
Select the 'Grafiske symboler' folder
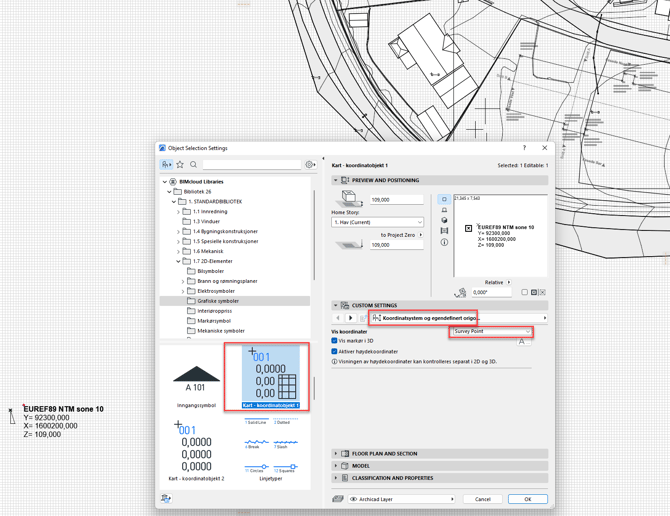tap(218, 301)
